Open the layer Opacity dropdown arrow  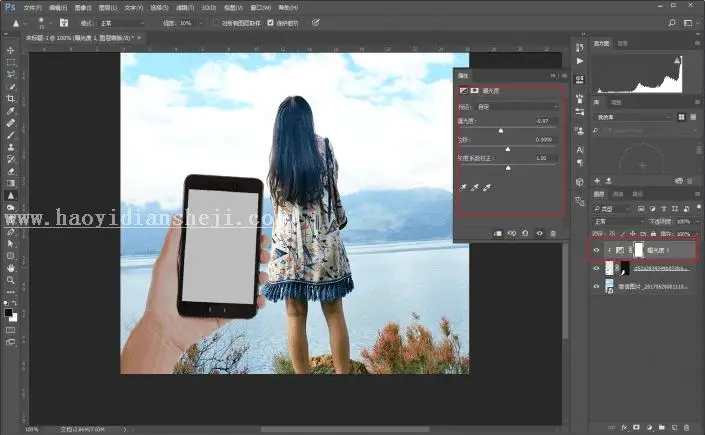tap(696, 221)
